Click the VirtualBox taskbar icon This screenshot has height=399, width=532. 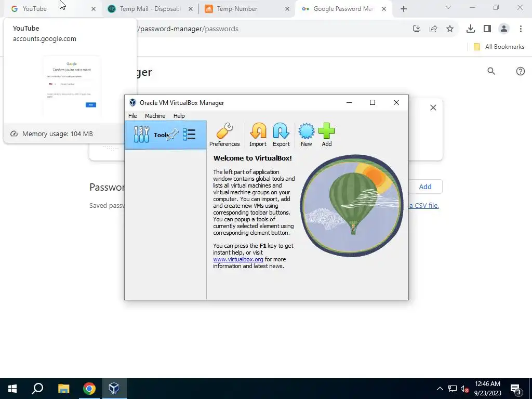(x=114, y=389)
